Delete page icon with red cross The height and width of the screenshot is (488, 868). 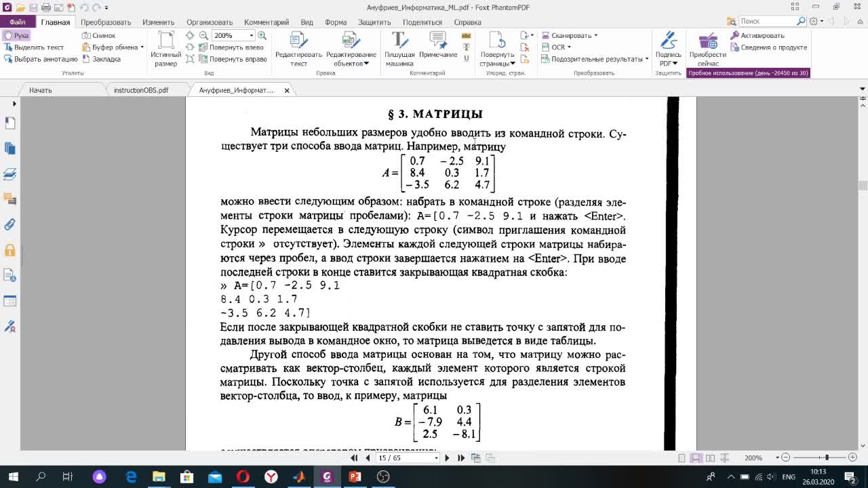click(525, 47)
